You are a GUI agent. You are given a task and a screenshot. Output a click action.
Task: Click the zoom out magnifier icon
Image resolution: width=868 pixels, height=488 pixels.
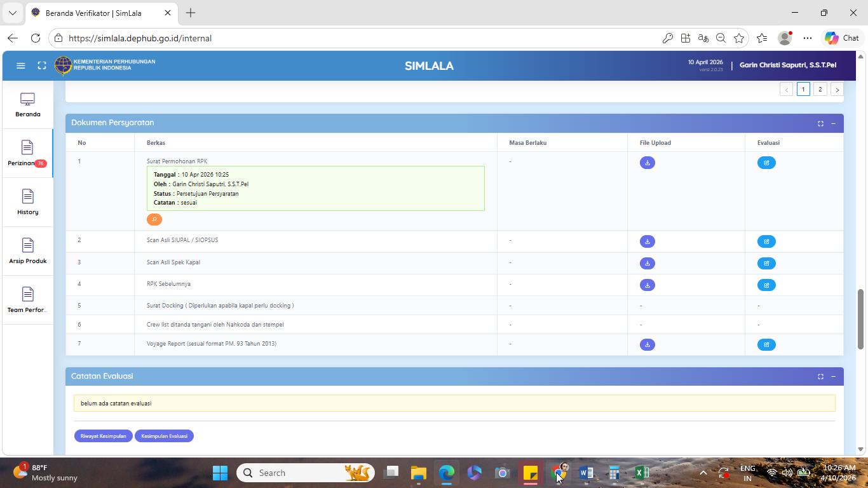721,38
